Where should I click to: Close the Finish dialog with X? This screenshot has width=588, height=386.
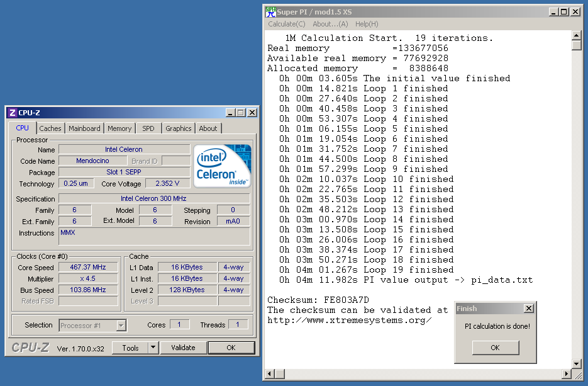pos(528,309)
